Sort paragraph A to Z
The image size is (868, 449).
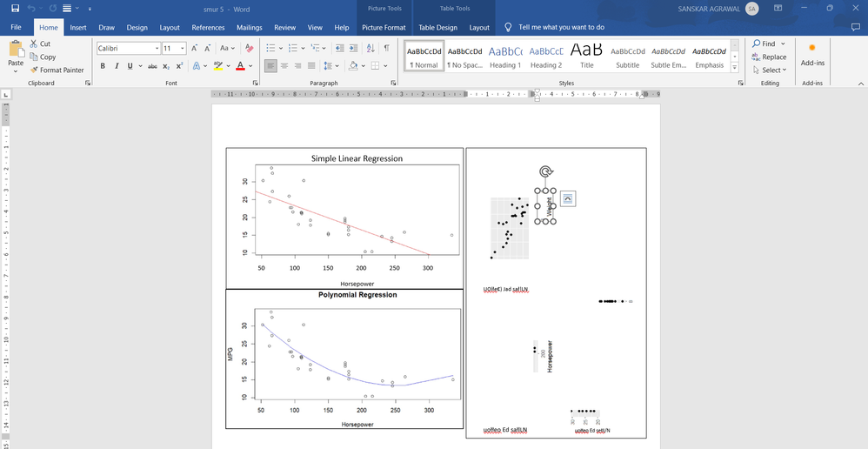[x=371, y=48]
